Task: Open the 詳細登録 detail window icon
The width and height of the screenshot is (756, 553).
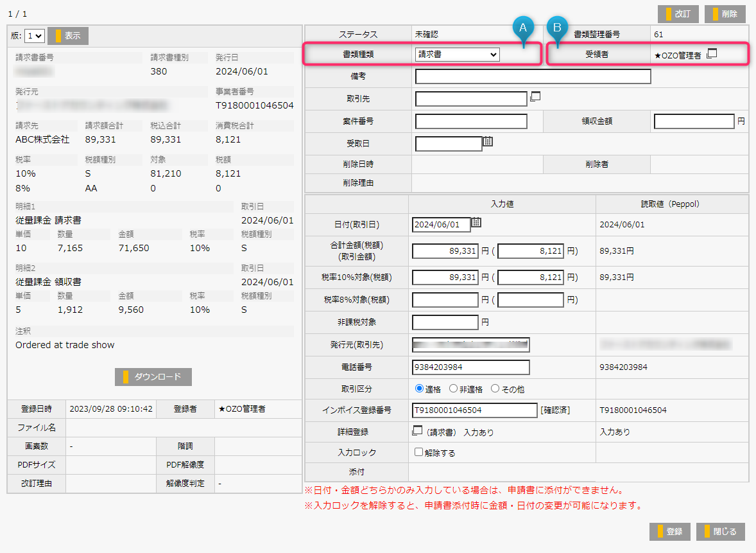Action: [x=418, y=431]
